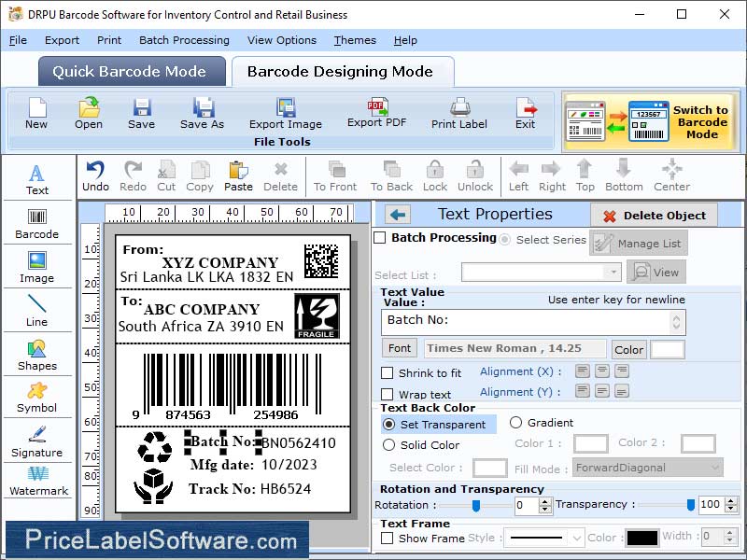The height and width of the screenshot is (560, 747).
Task: Open Manage List
Action: point(639,244)
